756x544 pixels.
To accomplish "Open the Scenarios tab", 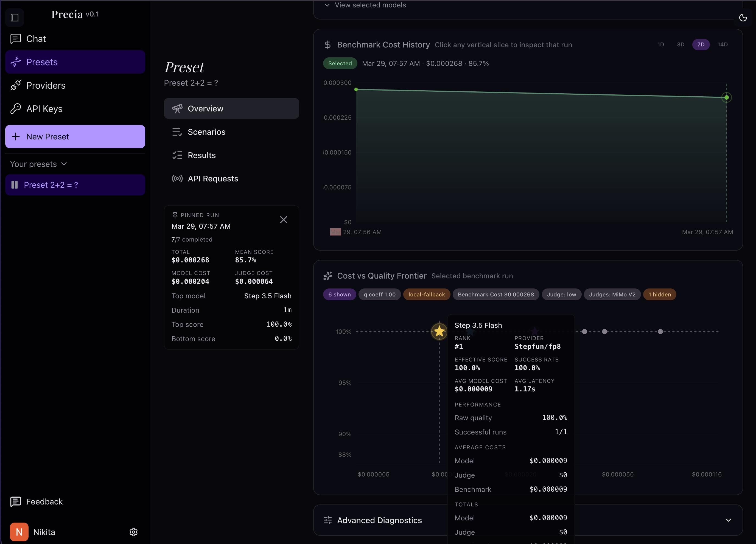I will tap(206, 132).
